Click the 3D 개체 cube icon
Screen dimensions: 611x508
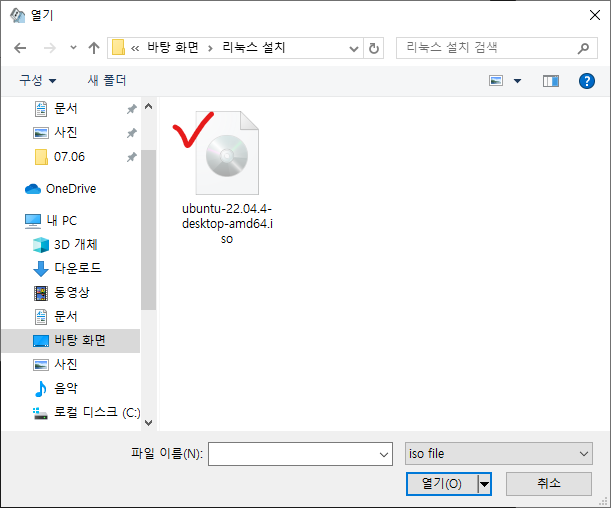click(41, 245)
